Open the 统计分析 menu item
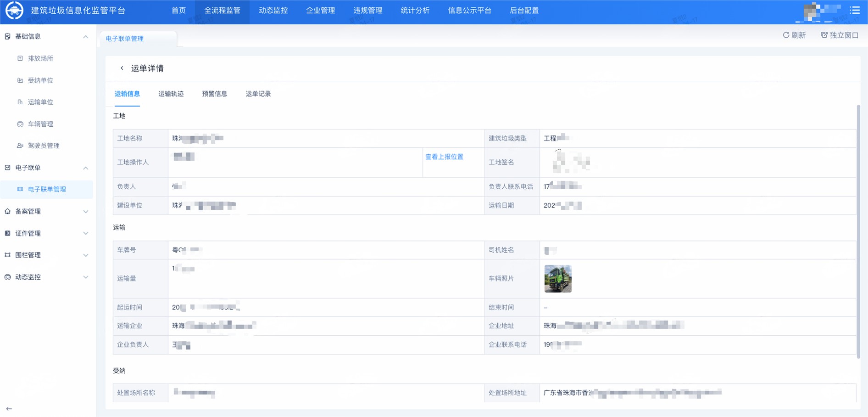The image size is (868, 417). [x=414, y=10]
